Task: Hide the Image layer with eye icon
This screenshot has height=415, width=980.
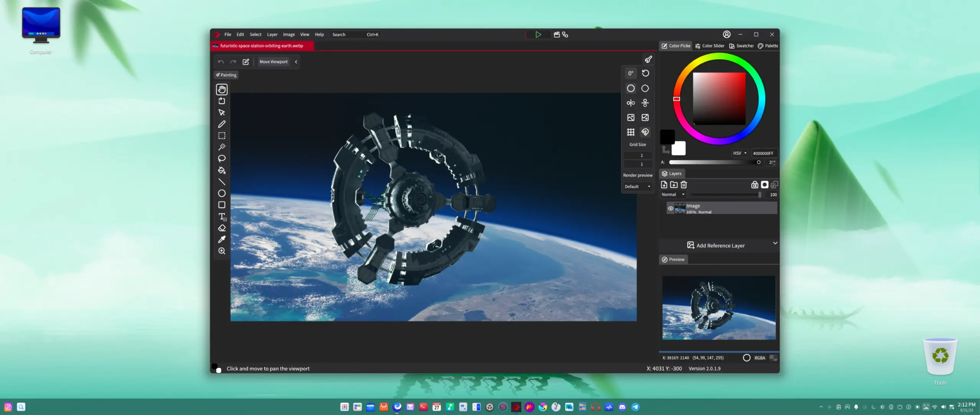Action: coord(670,209)
